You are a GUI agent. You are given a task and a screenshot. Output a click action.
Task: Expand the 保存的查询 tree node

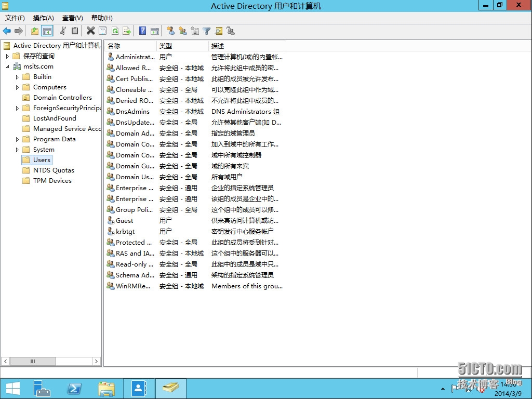click(7, 56)
